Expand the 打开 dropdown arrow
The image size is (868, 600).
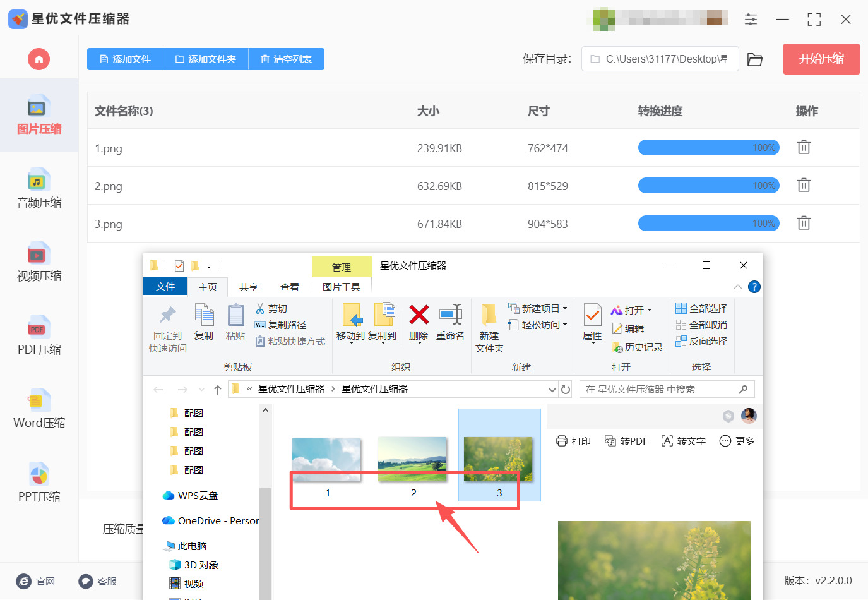tap(649, 310)
